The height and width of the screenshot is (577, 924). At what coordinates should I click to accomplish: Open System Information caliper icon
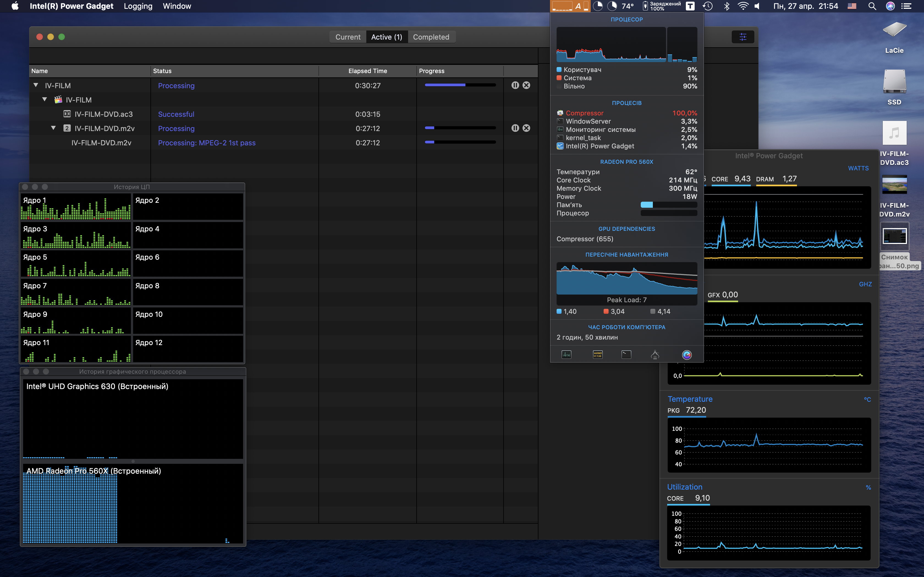point(655,355)
